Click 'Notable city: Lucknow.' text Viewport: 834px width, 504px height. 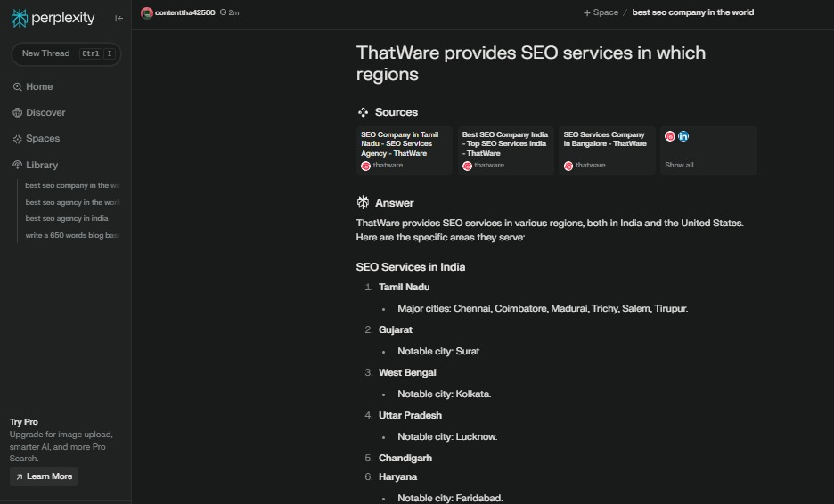[447, 436]
